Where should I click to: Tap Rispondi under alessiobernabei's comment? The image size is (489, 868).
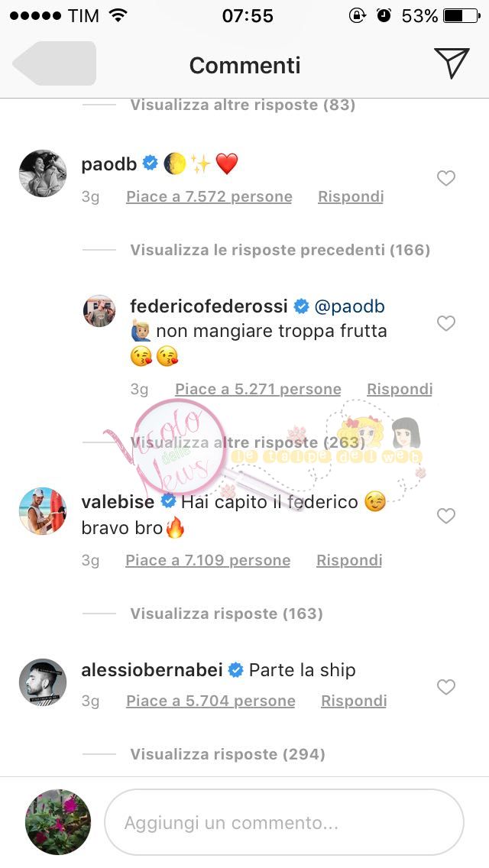pyautogui.click(x=354, y=701)
